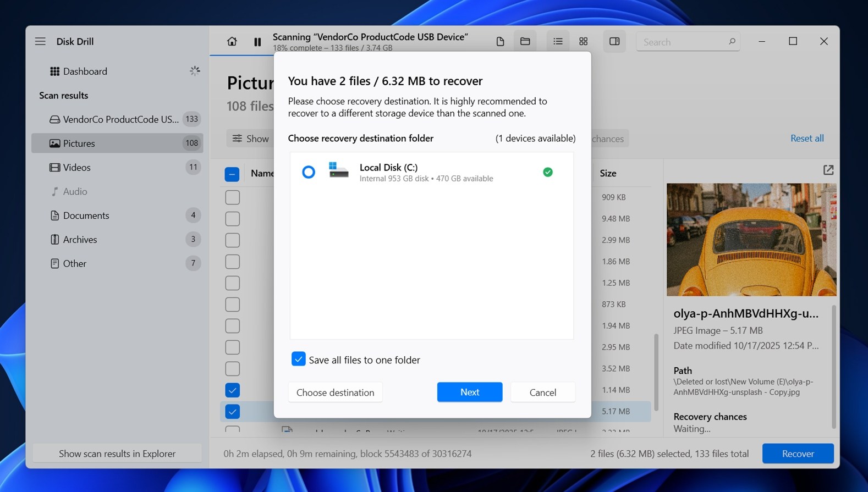The image size is (868, 492).
Task: Select Local Disk (C:) radio button
Action: [x=309, y=172]
